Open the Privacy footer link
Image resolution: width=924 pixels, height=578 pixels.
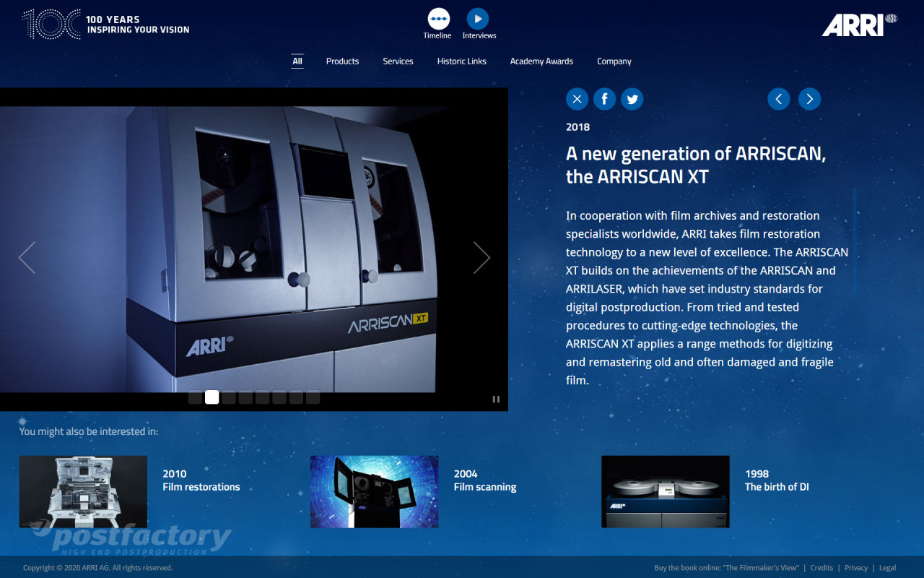coord(856,568)
